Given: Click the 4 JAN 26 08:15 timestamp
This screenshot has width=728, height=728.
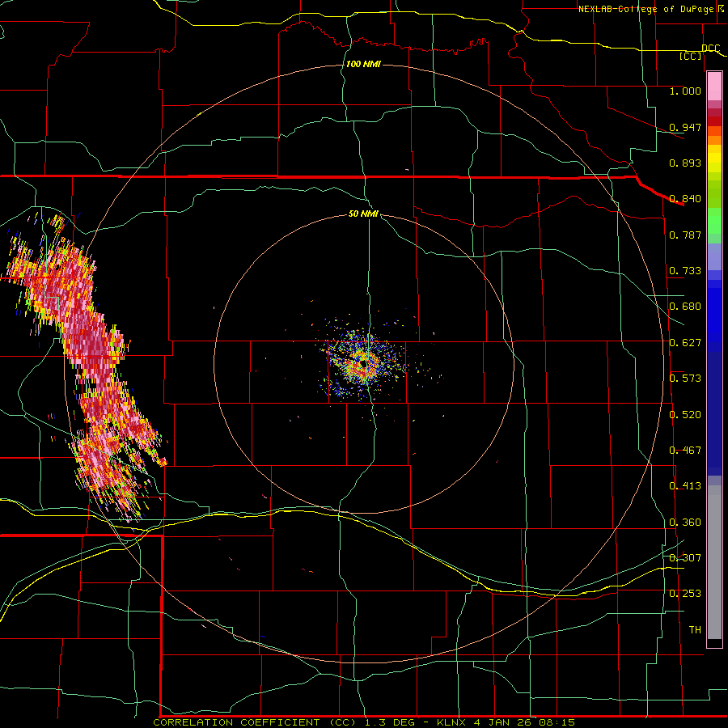Looking at the screenshot, I should [524, 722].
